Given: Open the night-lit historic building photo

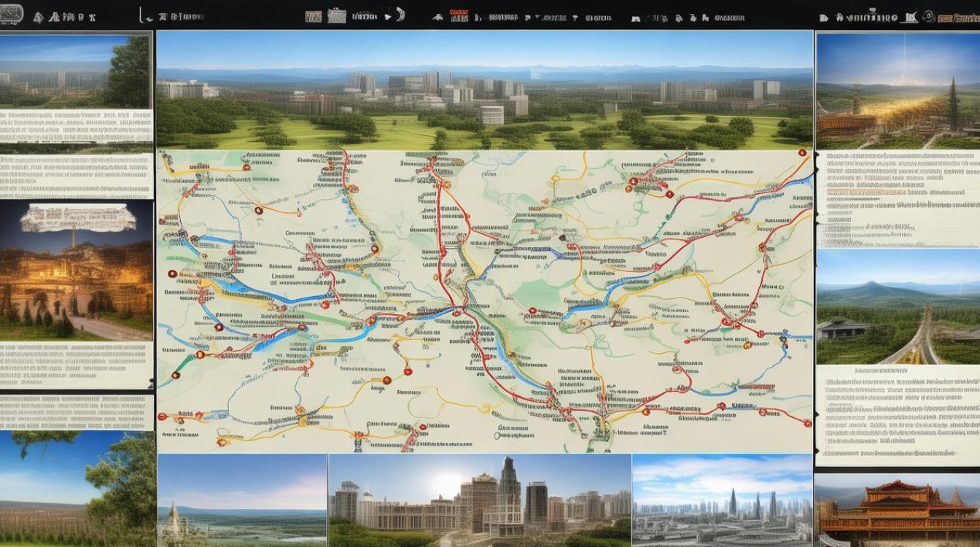Looking at the screenshot, I should 76,271.
